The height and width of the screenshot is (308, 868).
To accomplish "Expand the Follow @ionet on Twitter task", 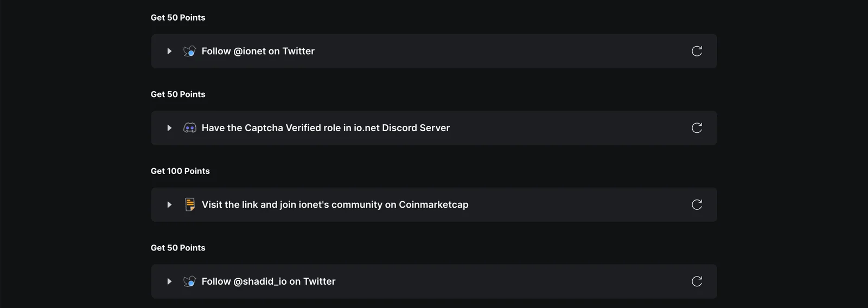I will (x=169, y=51).
